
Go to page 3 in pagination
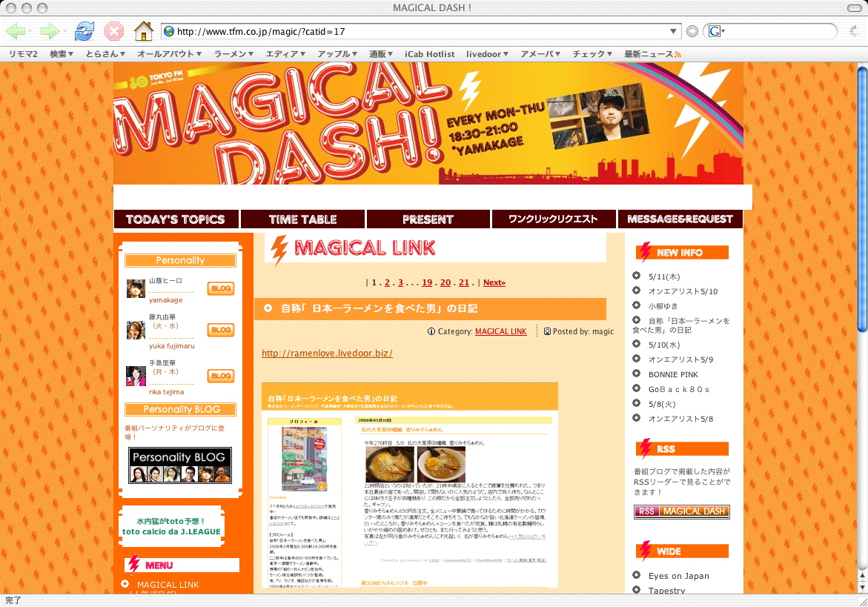click(x=400, y=282)
